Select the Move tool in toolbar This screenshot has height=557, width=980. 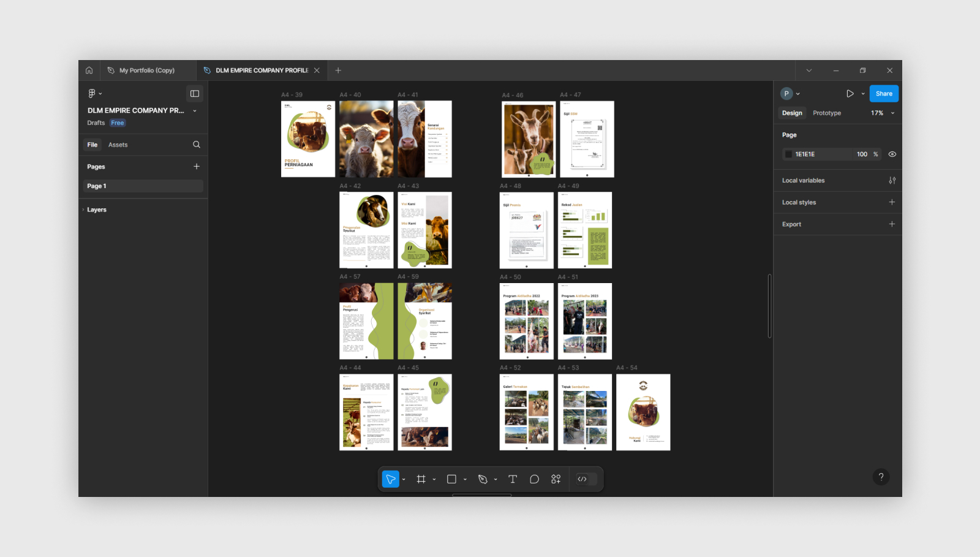tap(390, 479)
